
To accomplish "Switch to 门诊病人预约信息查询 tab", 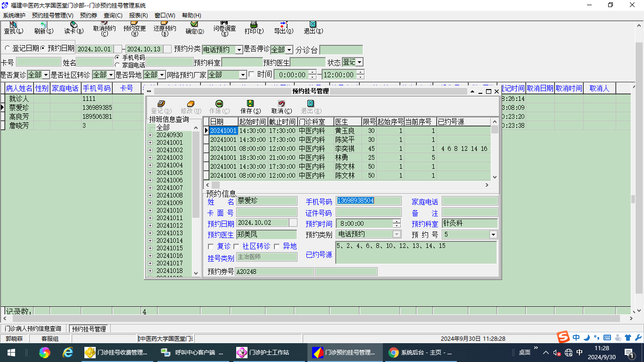I will (x=33, y=329).
